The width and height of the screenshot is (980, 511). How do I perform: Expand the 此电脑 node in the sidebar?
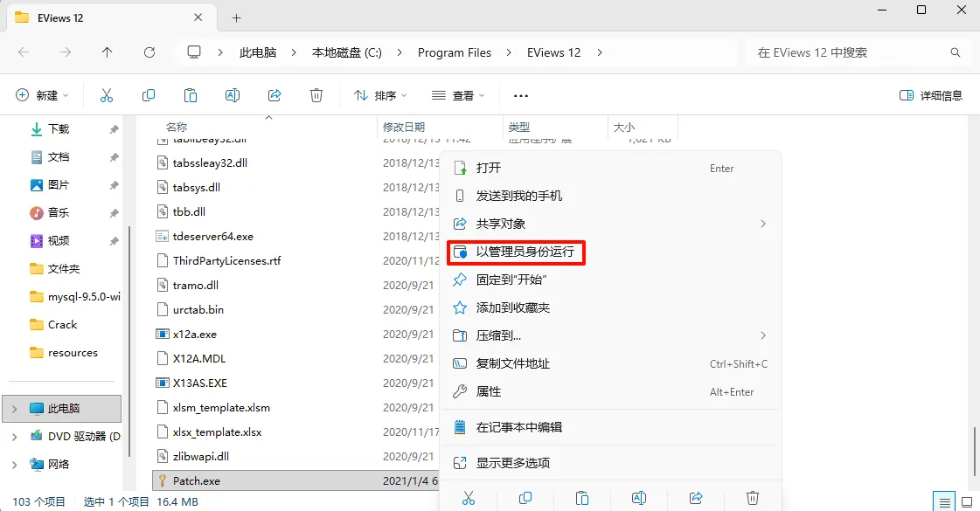14,409
